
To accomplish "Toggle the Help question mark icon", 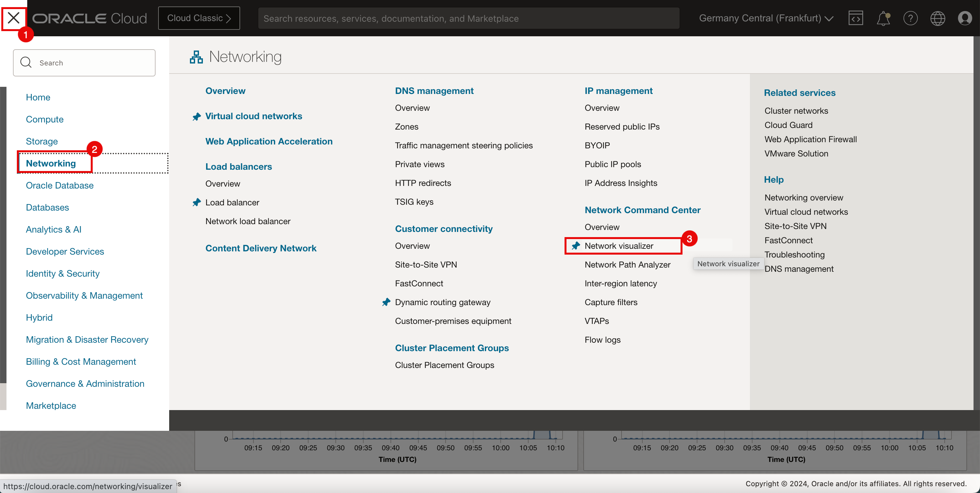I will [910, 18].
